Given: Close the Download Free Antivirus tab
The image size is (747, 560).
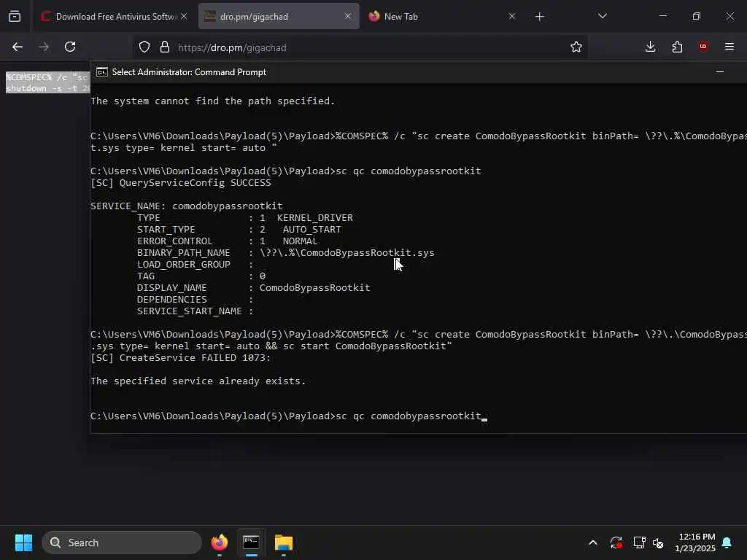Looking at the screenshot, I should (184, 17).
